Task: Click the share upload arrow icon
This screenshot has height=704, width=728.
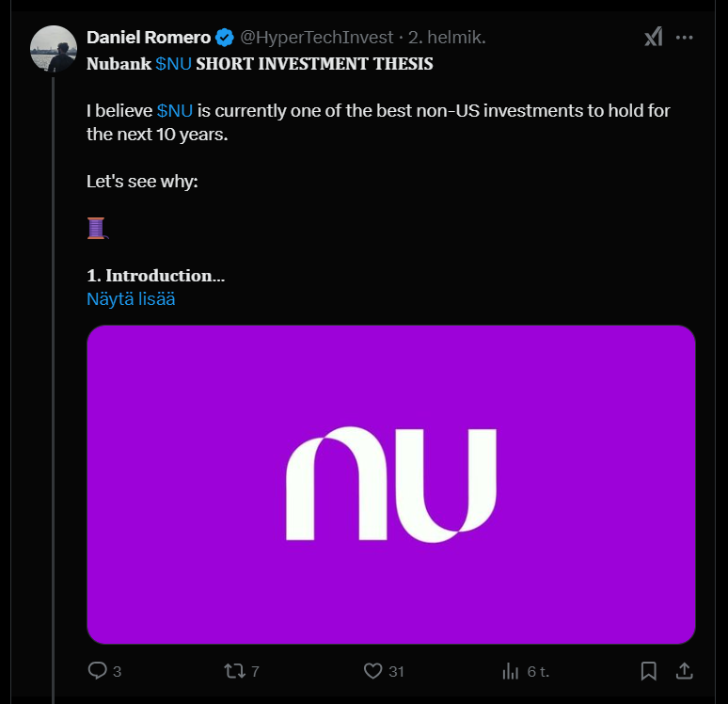Action: pyautogui.click(x=685, y=670)
